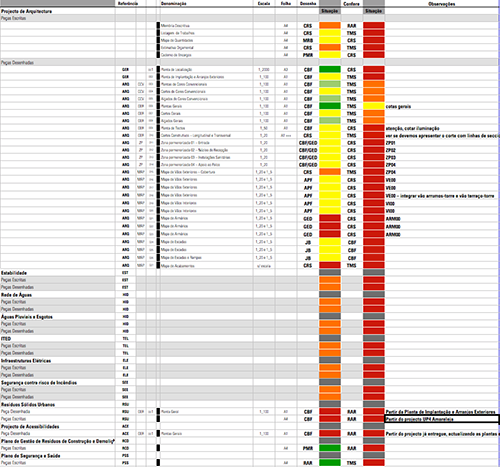Select the 'Estabilidade' section heading
The width and height of the screenshot is (500, 467).
point(14,273)
